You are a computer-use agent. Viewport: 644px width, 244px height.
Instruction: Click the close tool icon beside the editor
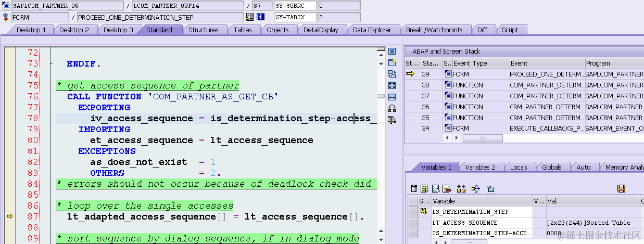click(x=392, y=52)
